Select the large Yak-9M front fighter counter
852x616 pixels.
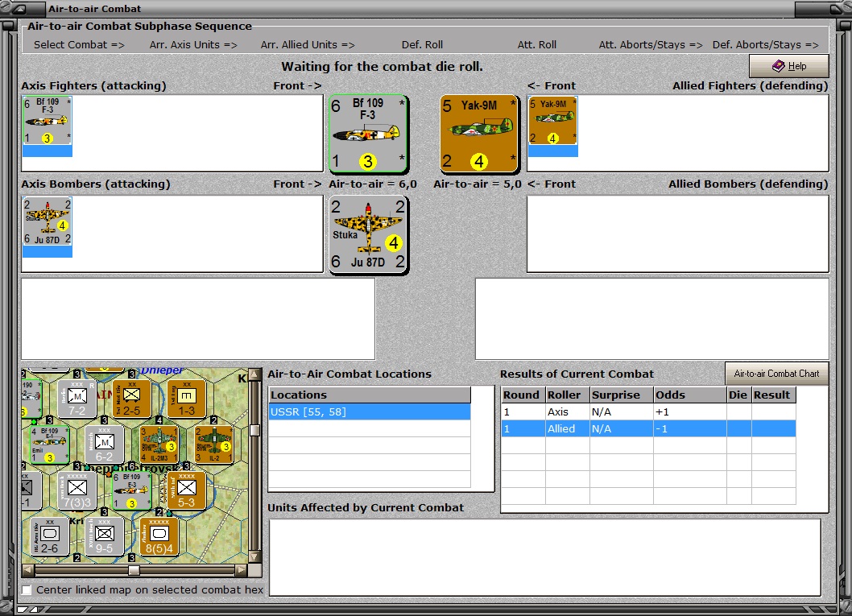point(478,134)
